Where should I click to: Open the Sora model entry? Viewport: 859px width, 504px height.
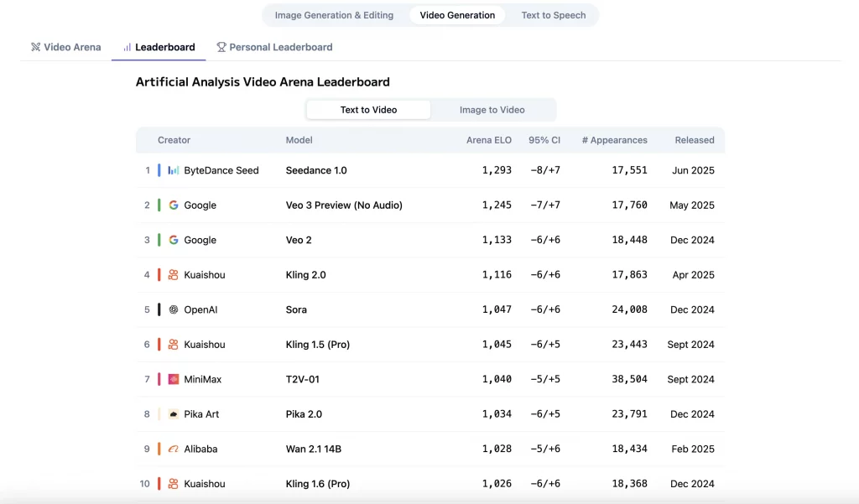point(296,309)
